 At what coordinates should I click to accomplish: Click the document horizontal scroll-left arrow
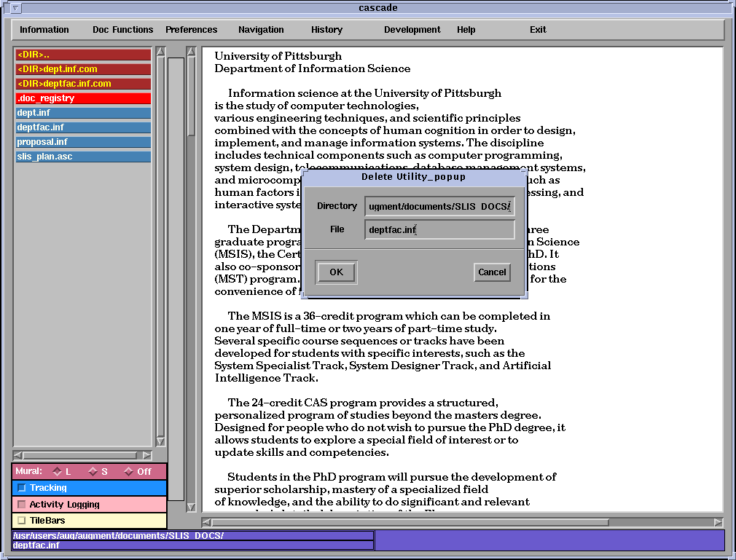206,522
